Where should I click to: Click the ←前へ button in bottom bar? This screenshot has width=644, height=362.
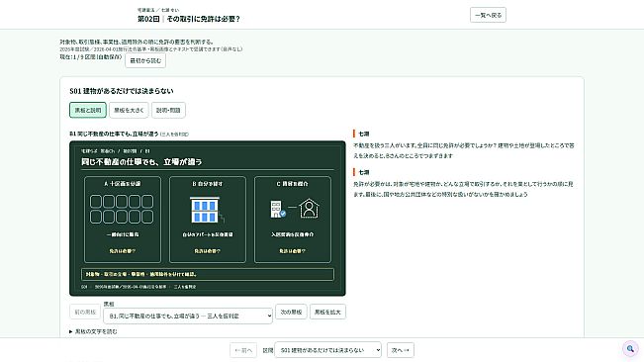(243, 350)
